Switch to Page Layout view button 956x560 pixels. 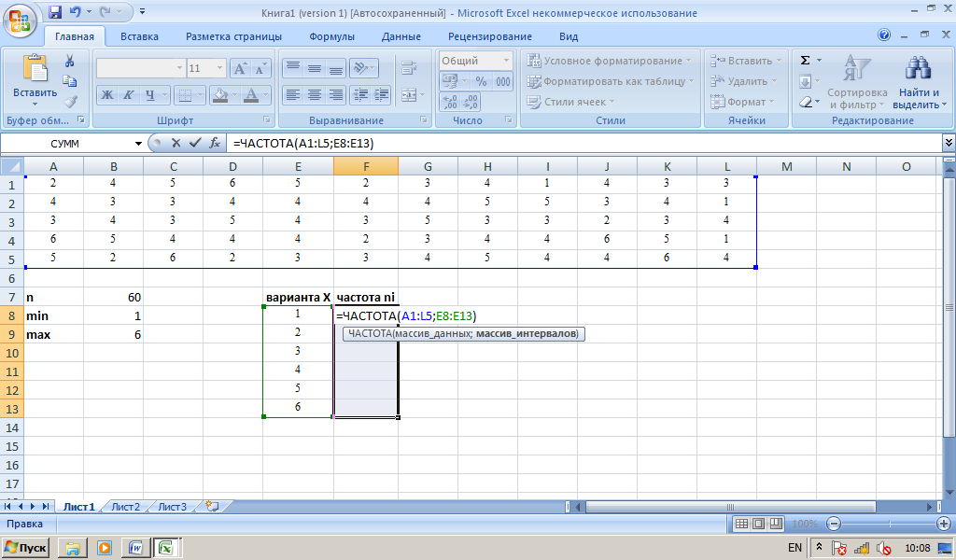pos(758,524)
